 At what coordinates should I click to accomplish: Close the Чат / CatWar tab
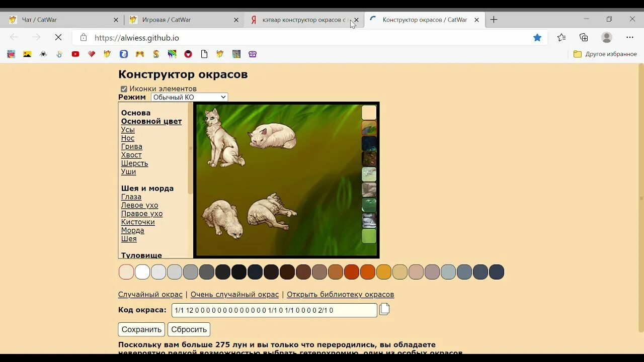pyautogui.click(x=116, y=20)
